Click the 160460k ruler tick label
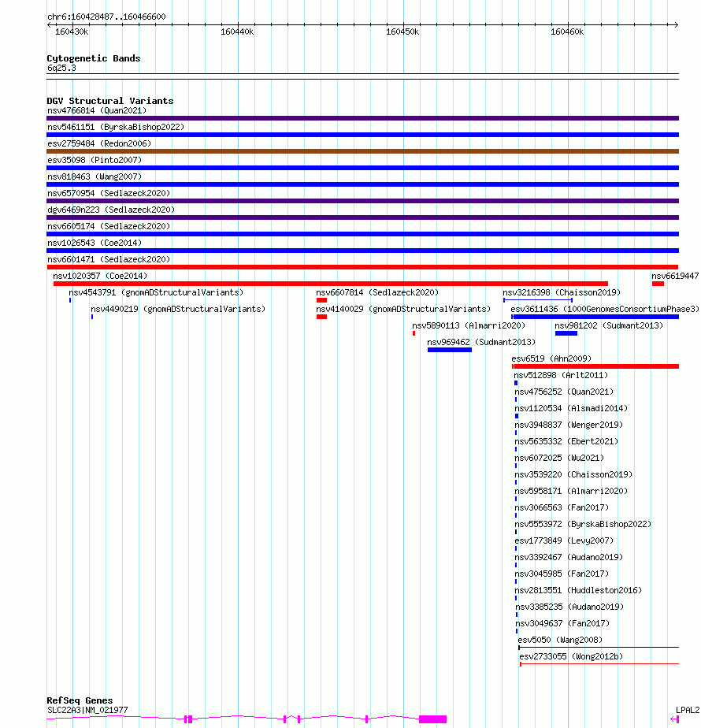Image resolution: width=701 pixels, height=728 pixels. [567, 32]
